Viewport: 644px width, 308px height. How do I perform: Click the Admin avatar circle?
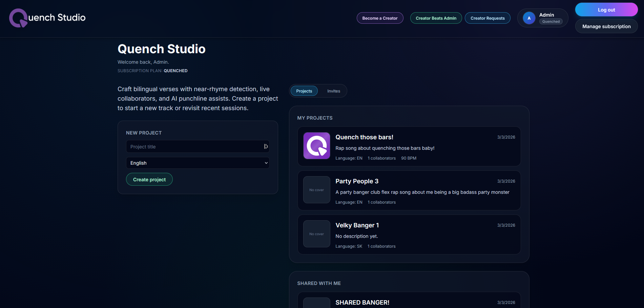coord(529,18)
